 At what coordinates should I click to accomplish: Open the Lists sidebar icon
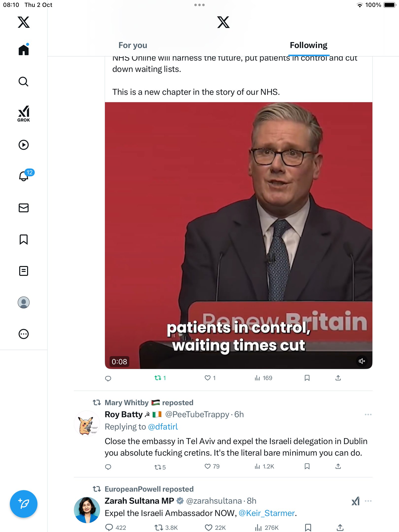pos(24,271)
